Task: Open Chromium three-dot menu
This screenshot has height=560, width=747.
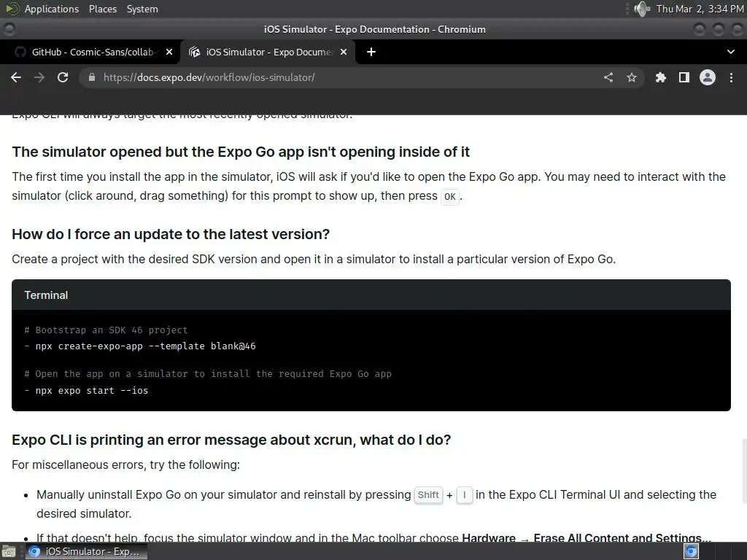Action: (x=731, y=77)
